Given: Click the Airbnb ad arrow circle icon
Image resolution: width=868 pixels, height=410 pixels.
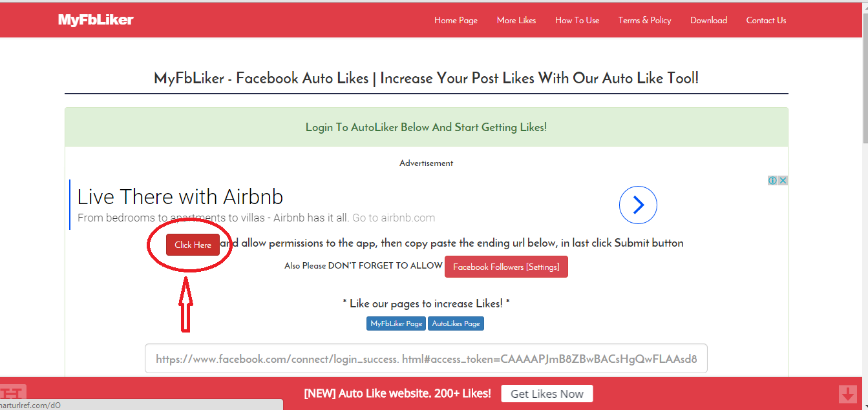Looking at the screenshot, I should click(x=638, y=205).
